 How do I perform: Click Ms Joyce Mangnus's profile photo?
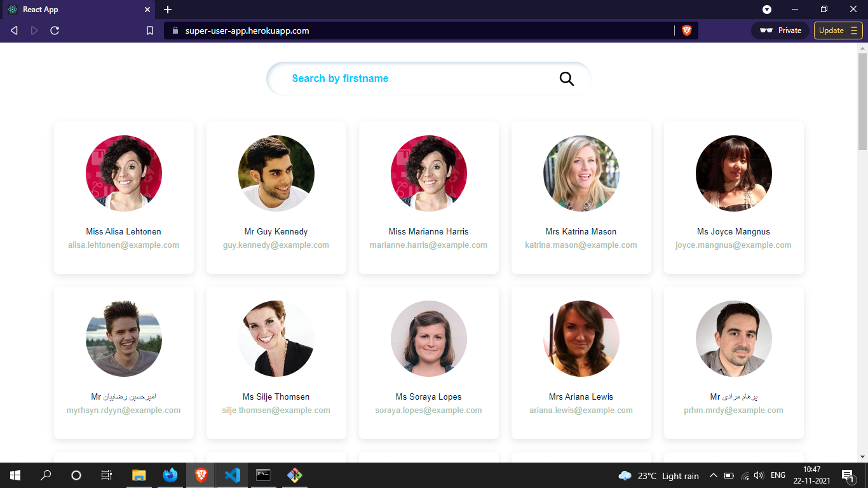point(734,173)
